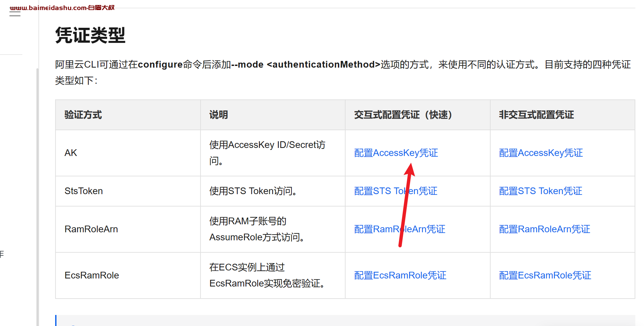Screen dimensions: 644x326
Task: Open non-interactive 配置EcsRamRole凭证 link
Action: coord(545,275)
